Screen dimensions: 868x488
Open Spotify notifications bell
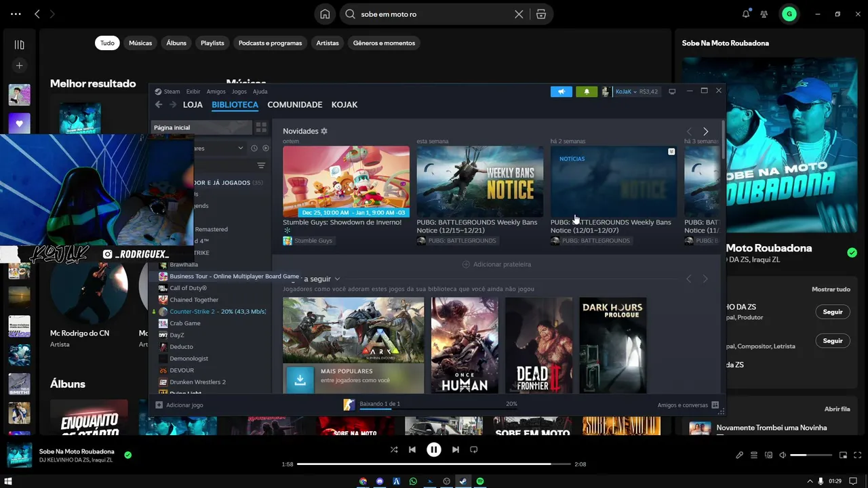pyautogui.click(x=746, y=14)
